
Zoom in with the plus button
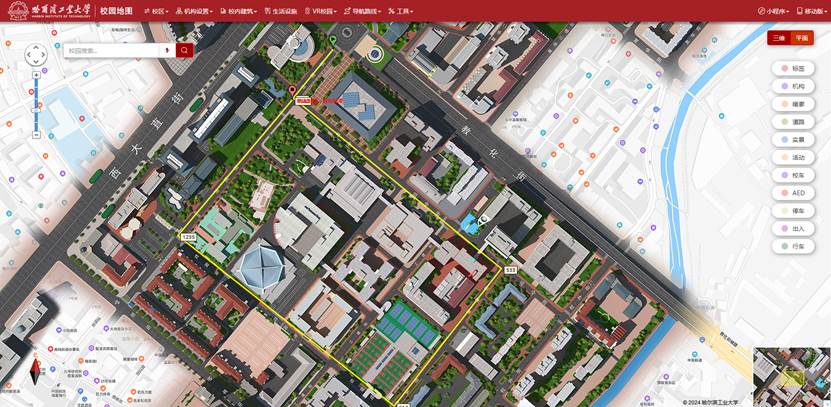point(37,76)
